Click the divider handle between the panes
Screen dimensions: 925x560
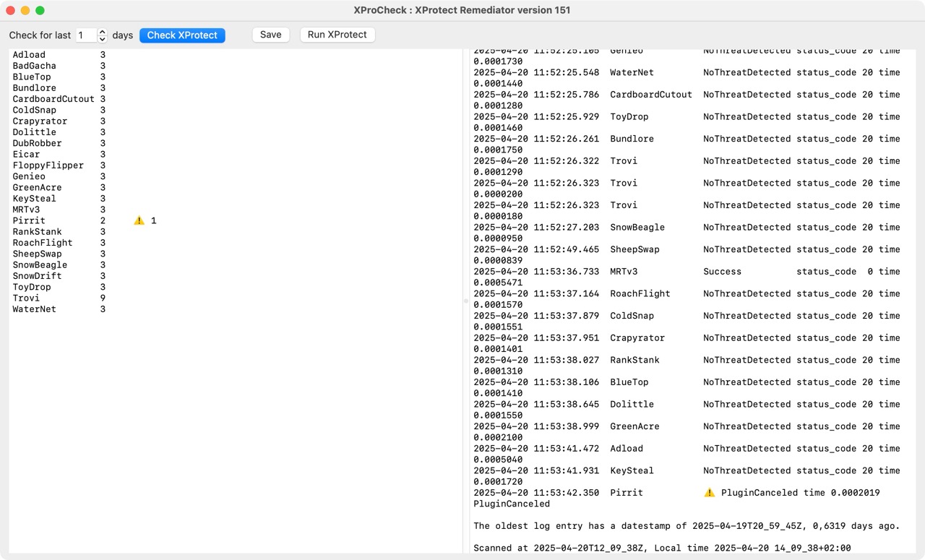point(466,302)
